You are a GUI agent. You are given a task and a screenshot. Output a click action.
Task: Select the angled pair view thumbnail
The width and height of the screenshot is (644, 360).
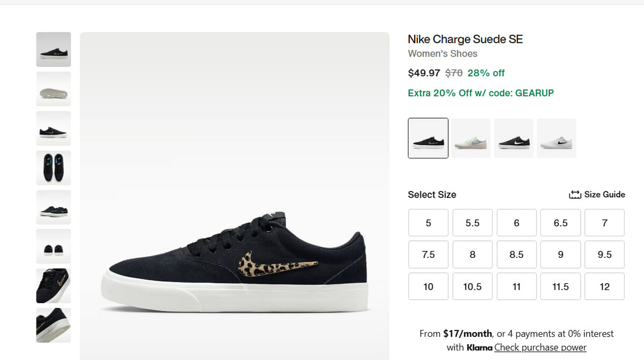pyautogui.click(x=54, y=207)
